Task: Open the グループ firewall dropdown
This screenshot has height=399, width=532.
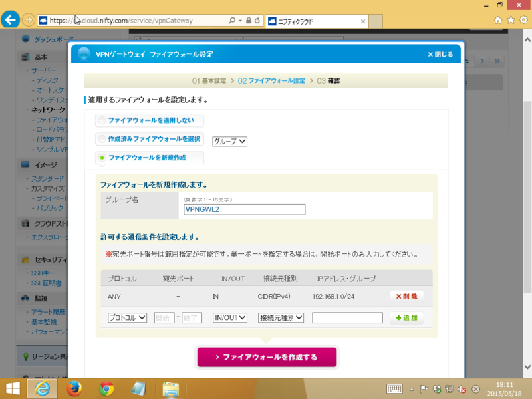Action: (x=229, y=141)
